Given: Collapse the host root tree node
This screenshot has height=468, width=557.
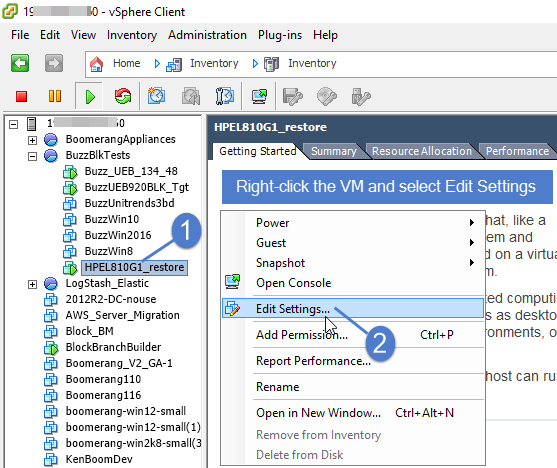Looking at the screenshot, I should [x=13, y=124].
